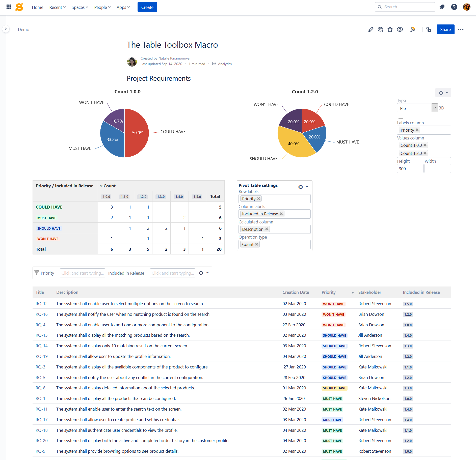Open the Atlassian app switcher grid
This screenshot has width=476, height=460.
coord(9,7)
